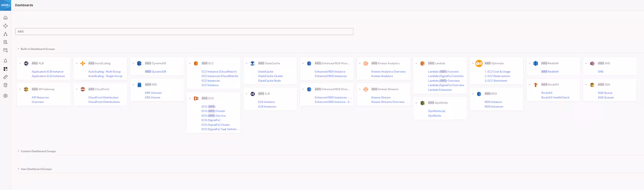Image resolution: width=644 pixels, height=190 pixels.
Task: Open the EC2 Instance (CloudWatch) dashboard
Action: (219, 72)
